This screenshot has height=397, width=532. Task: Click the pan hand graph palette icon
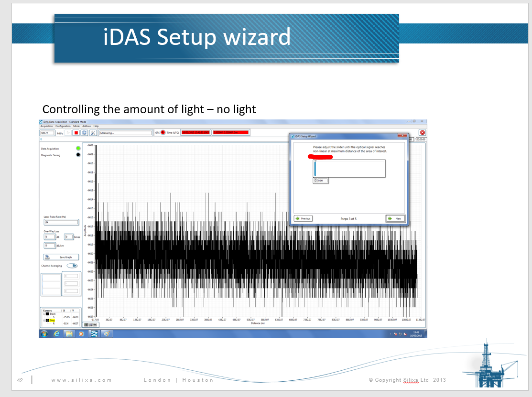[x=95, y=325]
